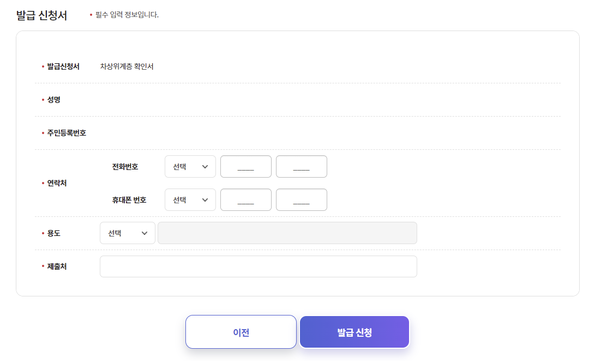Focus the last 전화번호 input field

tap(301, 166)
